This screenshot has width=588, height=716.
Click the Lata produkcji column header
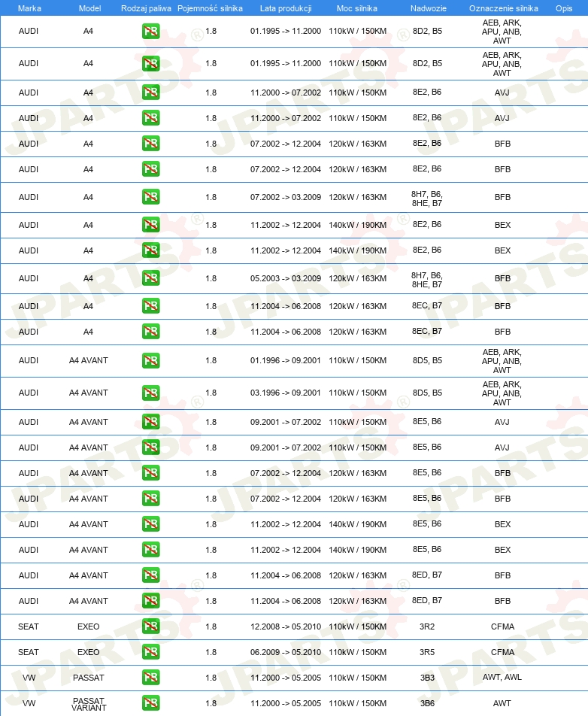286,8
